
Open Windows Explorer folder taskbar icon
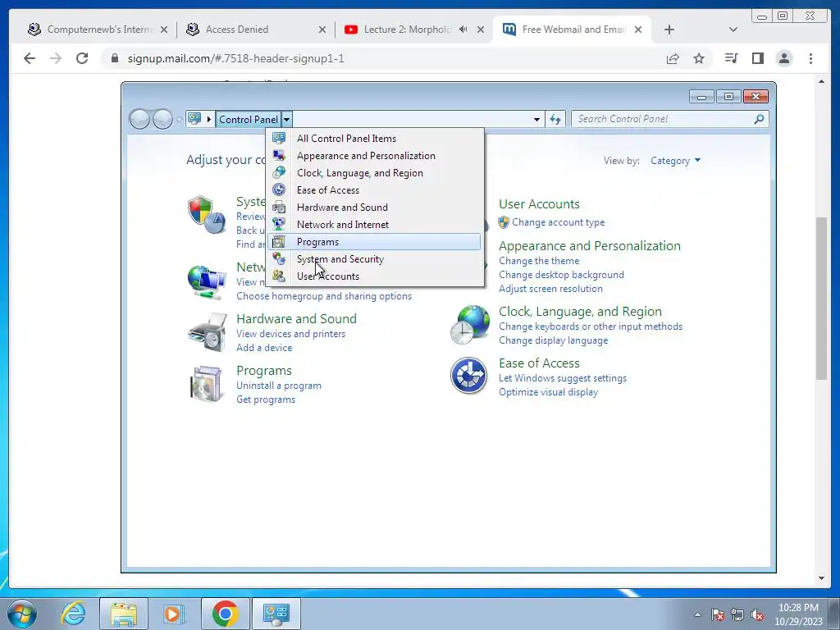124,614
